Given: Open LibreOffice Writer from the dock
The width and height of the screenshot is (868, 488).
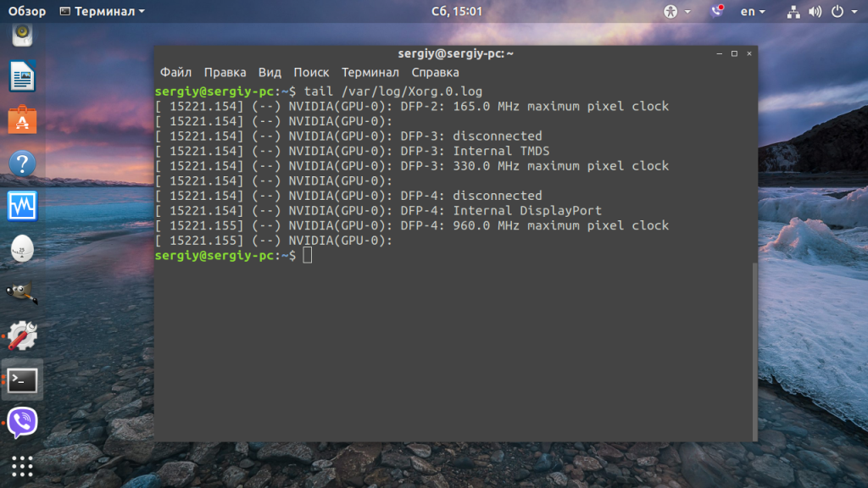Looking at the screenshot, I should tap(22, 77).
